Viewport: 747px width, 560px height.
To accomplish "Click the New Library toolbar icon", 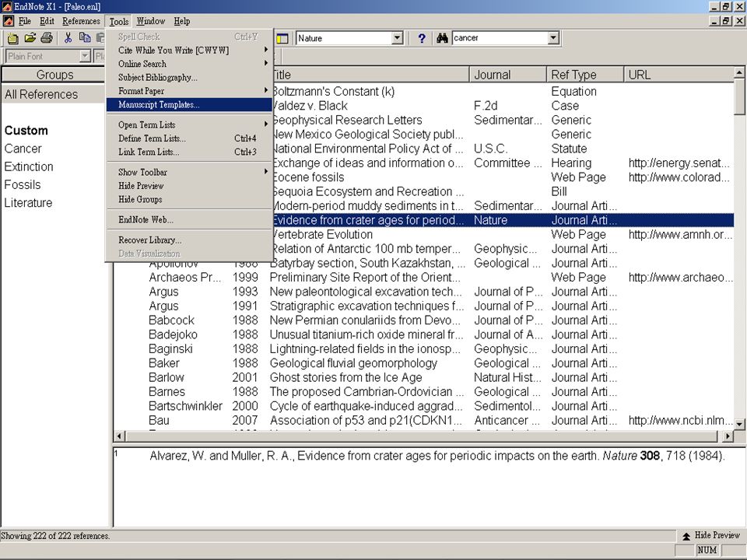I will pos(12,38).
